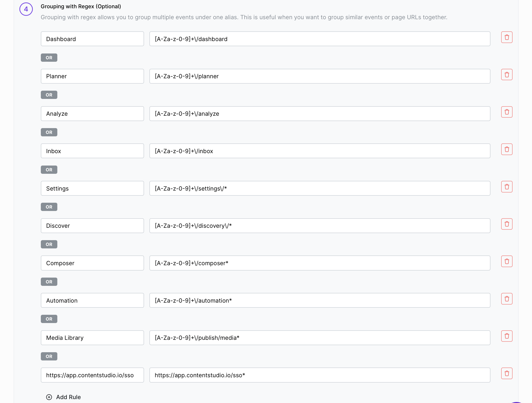Delete the Dashboard regex rule
Image resolution: width=532 pixels, height=403 pixels.
point(506,37)
